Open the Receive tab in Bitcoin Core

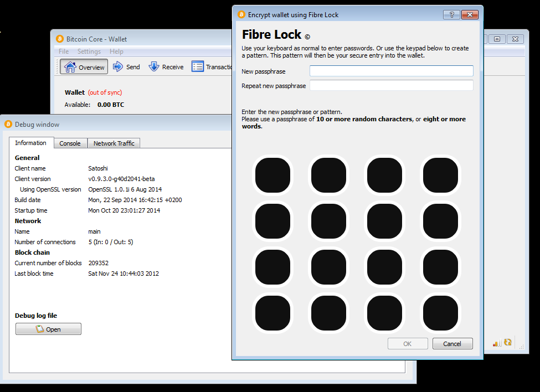point(166,67)
